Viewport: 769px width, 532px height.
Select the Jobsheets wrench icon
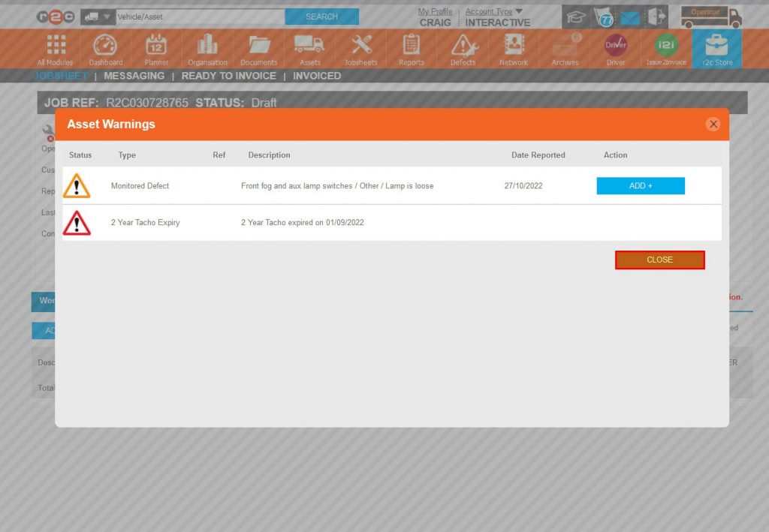tap(360, 48)
